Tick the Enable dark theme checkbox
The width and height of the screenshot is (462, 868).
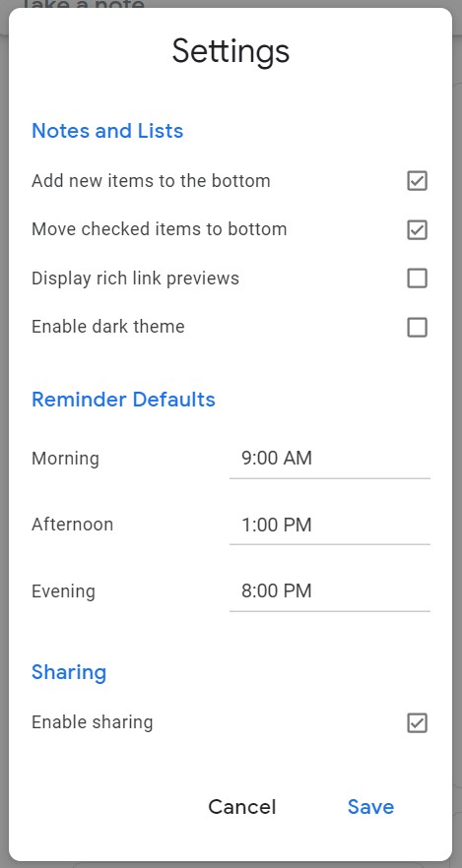[x=417, y=327]
